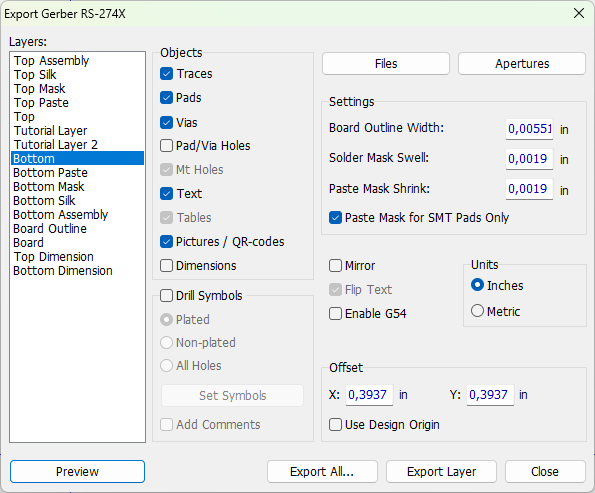This screenshot has height=493, width=595.
Task: Edit the Offset X value field
Action: pos(369,395)
